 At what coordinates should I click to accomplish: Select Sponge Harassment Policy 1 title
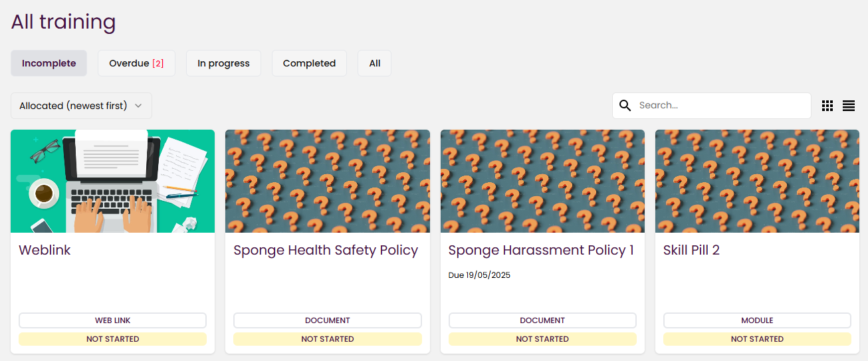(x=541, y=250)
